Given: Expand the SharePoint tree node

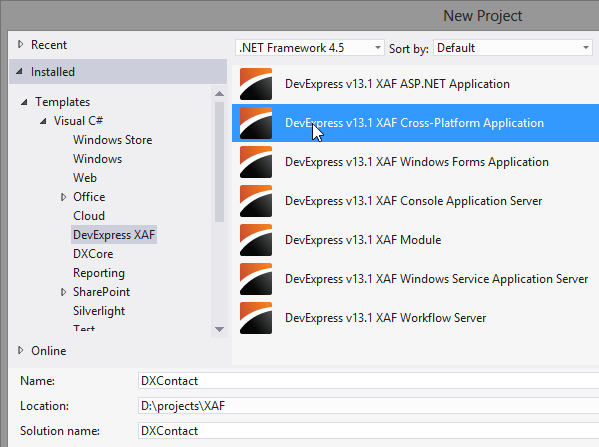Looking at the screenshot, I should [63, 292].
